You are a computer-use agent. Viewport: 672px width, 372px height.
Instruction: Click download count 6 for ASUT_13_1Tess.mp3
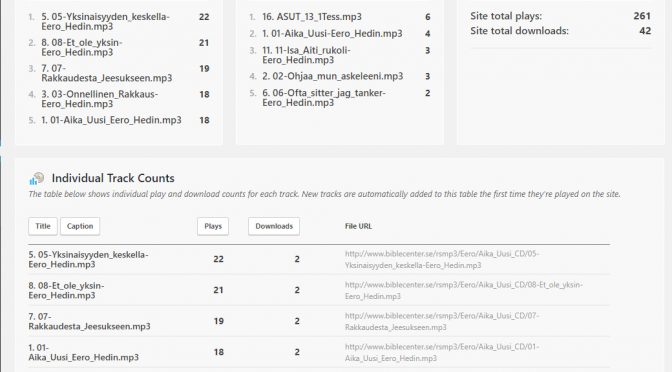(428, 17)
